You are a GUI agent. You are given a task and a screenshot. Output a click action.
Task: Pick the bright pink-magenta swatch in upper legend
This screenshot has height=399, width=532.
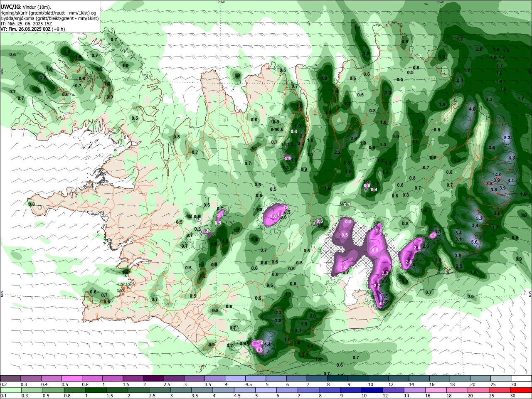(x=71, y=379)
